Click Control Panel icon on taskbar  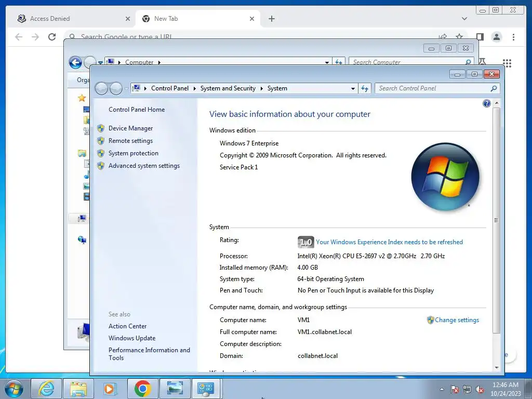(x=206, y=389)
